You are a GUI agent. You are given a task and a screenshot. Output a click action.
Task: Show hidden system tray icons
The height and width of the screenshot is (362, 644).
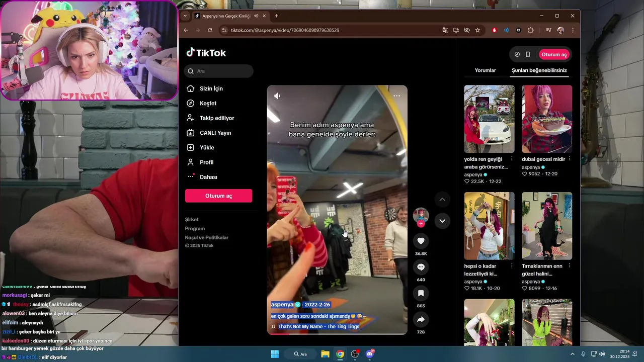[x=572, y=354]
